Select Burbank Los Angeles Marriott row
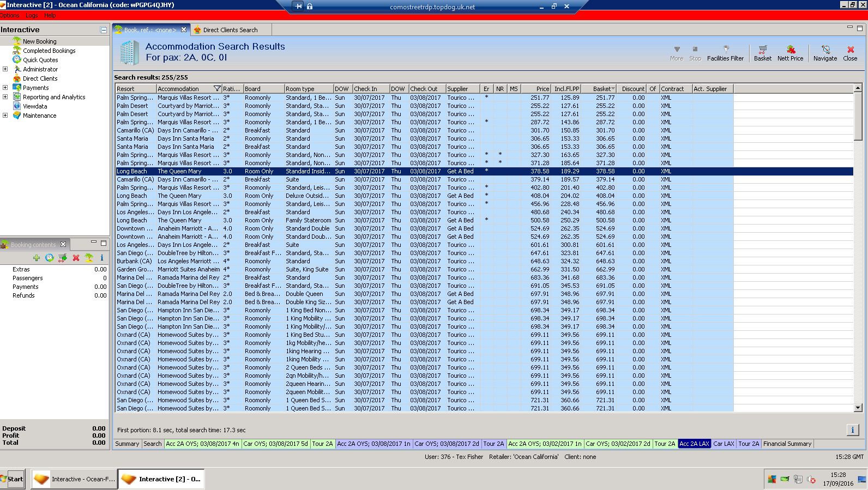This screenshot has width=868, height=490. tap(484, 261)
